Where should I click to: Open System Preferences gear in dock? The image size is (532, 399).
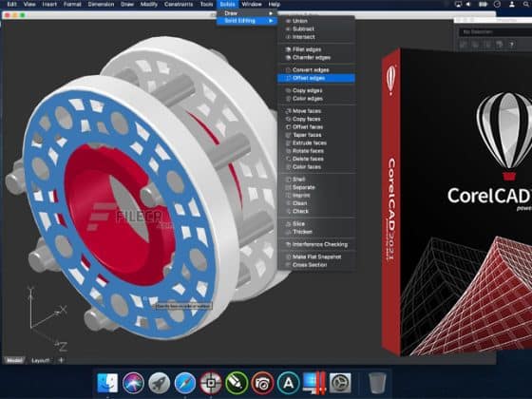pyautogui.click(x=340, y=383)
